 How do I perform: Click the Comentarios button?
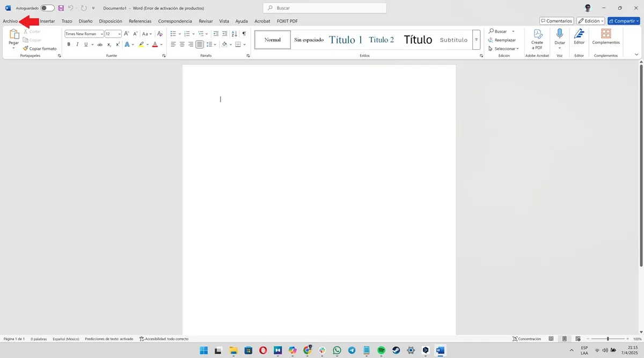pyautogui.click(x=557, y=21)
